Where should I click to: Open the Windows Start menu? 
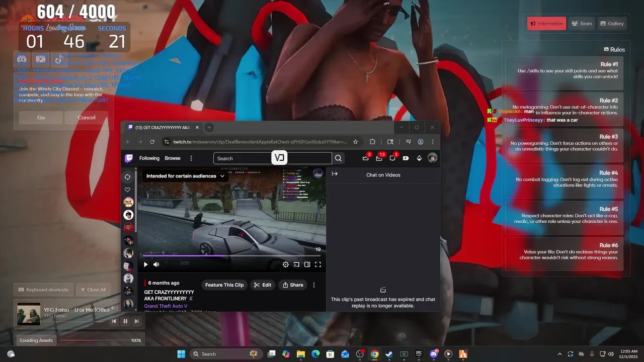click(x=181, y=354)
